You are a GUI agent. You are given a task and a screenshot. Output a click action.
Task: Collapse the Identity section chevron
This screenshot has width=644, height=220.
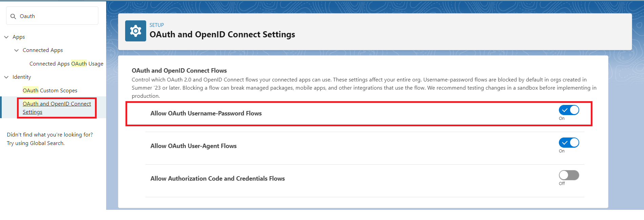pyautogui.click(x=6, y=77)
